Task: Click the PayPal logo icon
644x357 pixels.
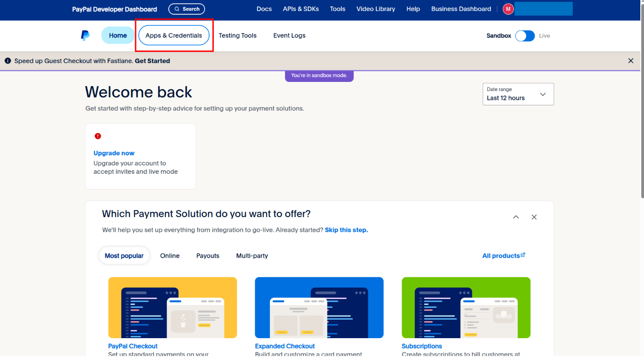Action: click(x=85, y=35)
